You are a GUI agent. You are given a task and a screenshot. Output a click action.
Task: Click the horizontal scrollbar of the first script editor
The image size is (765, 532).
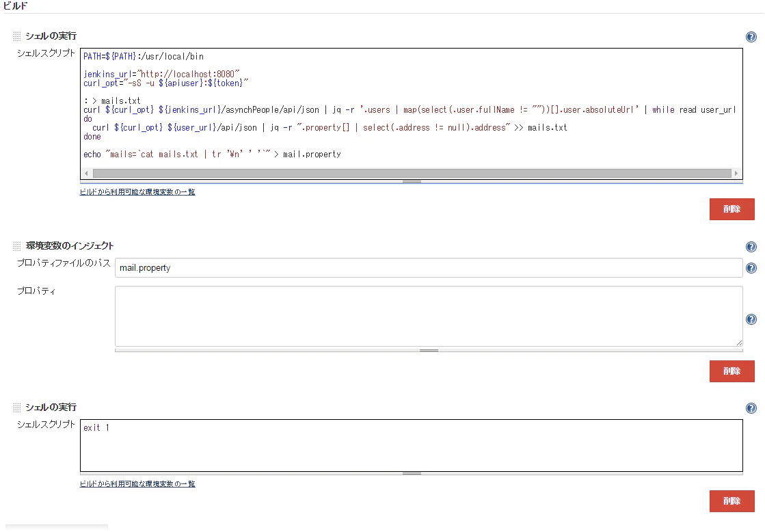(x=412, y=173)
